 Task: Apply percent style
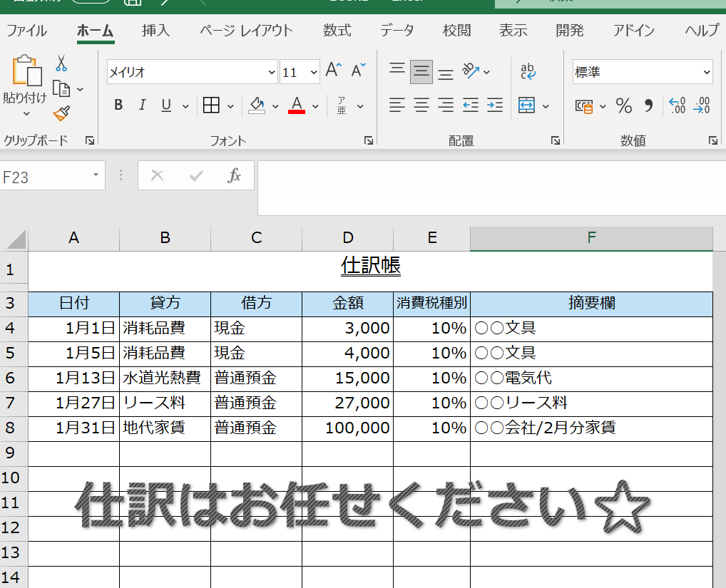tap(624, 106)
